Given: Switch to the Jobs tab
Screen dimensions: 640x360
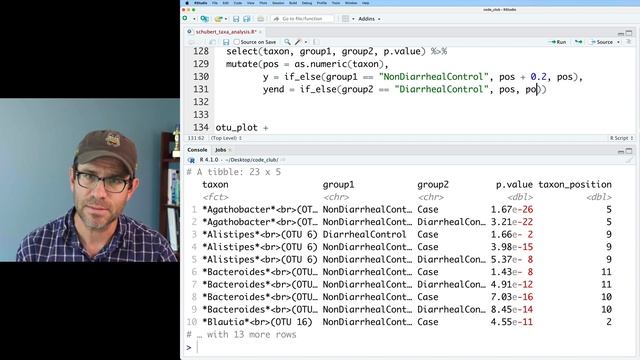Looking at the screenshot, I should tap(220, 150).
